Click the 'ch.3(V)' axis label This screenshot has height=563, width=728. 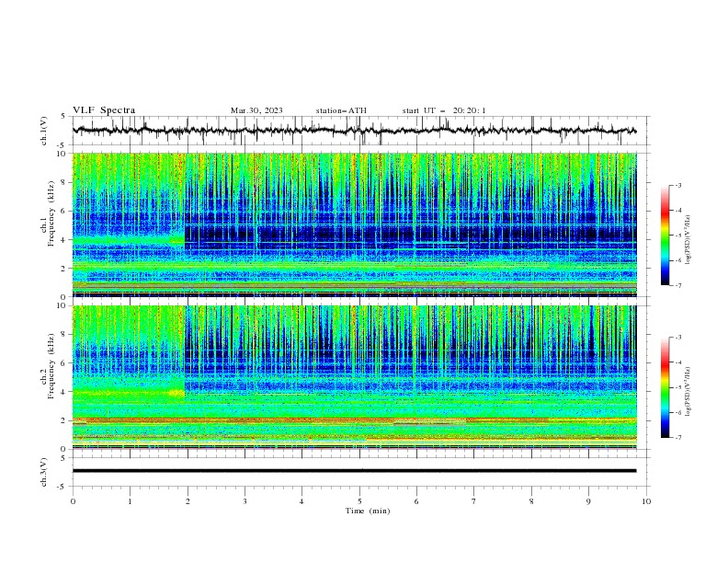[x=44, y=472]
